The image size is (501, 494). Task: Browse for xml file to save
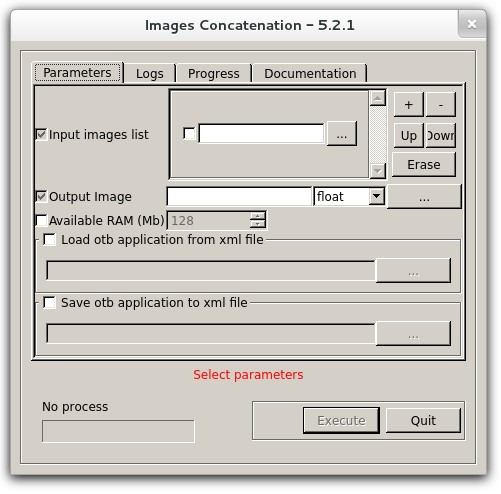(x=413, y=333)
